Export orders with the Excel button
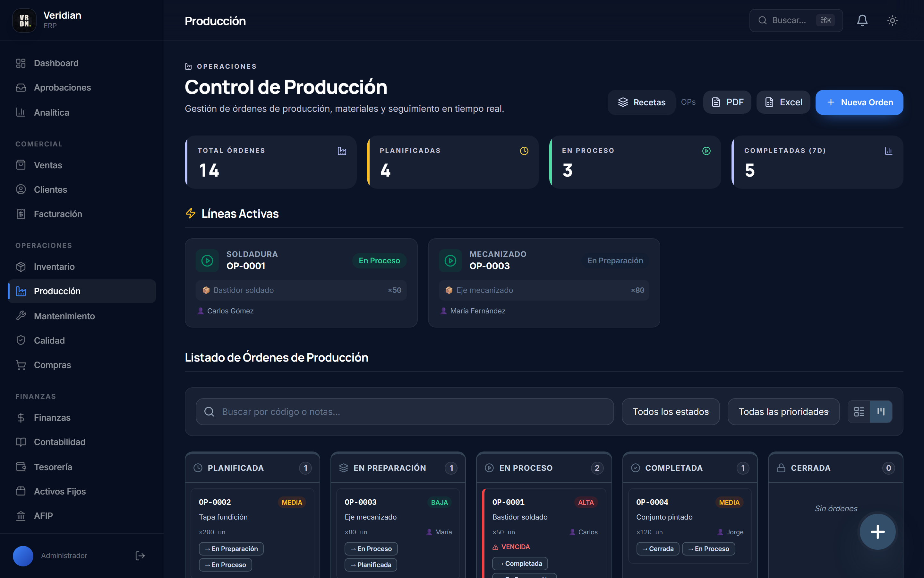Image resolution: width=924 pixels, height=578 pixels. pos(783,102)
